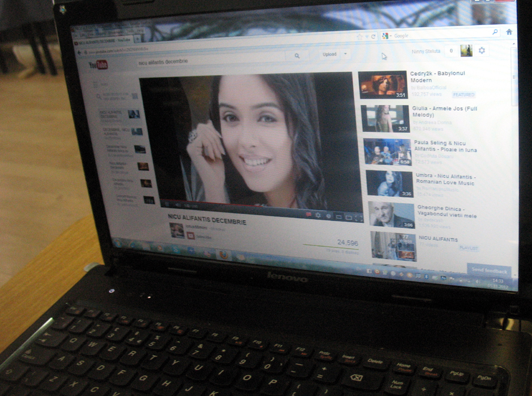
Task: Click the browser home icon
Action: coord(509,32)
